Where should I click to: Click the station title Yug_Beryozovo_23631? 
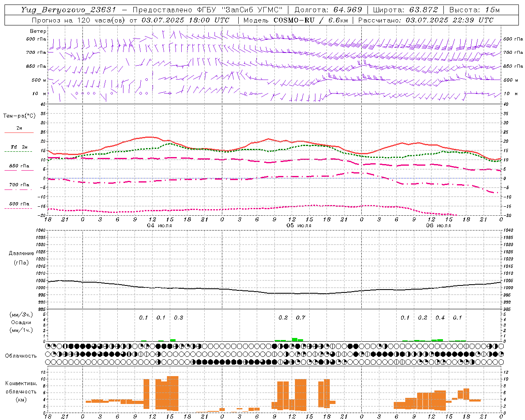click(68, 10)
